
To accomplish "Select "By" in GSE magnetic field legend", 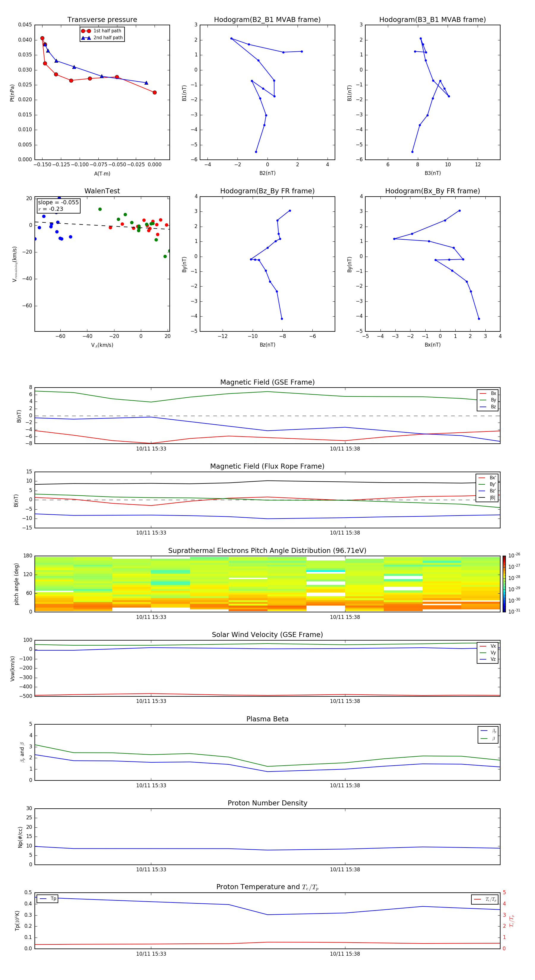I will pos(488,400).
